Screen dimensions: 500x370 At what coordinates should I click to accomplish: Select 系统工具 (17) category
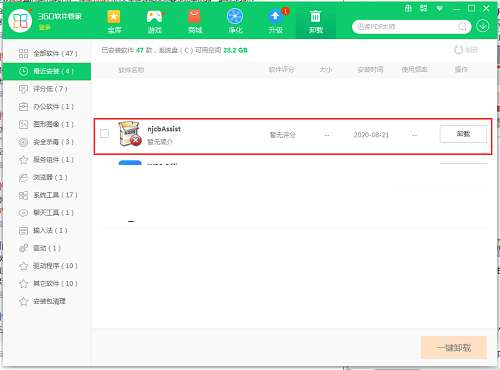47,195
